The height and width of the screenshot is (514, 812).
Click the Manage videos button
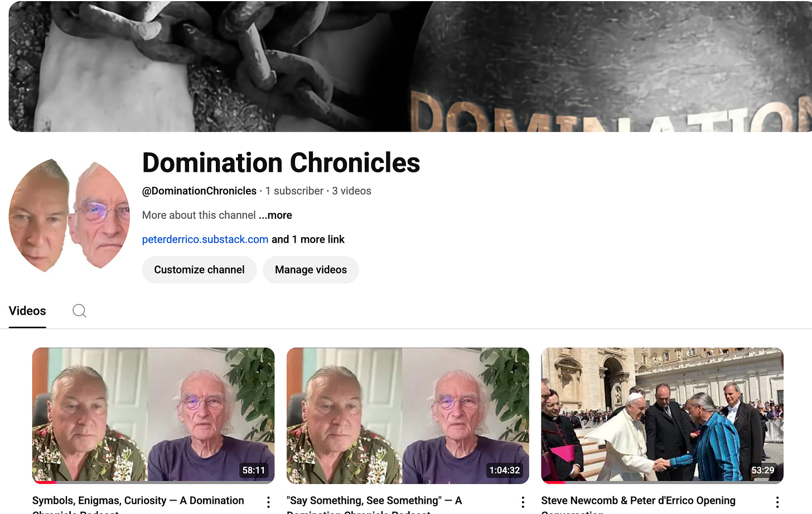[311, 270]
